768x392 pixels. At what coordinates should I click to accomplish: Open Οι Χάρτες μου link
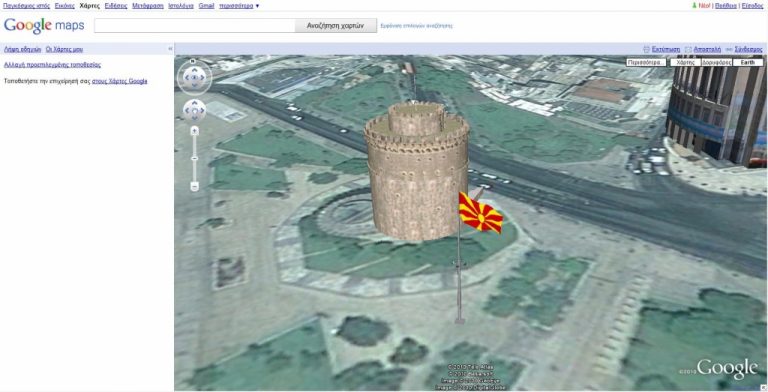pyautogui.click(x=64, y=49)
